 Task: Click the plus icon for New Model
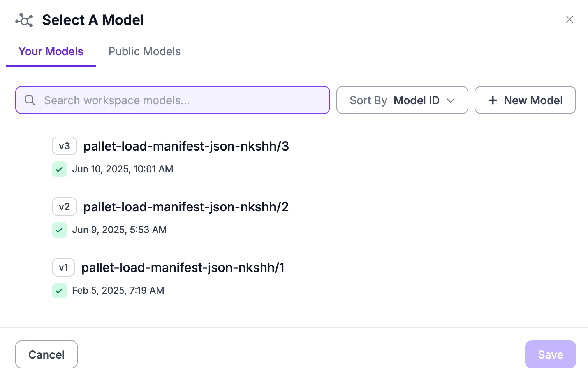[493, 100]
